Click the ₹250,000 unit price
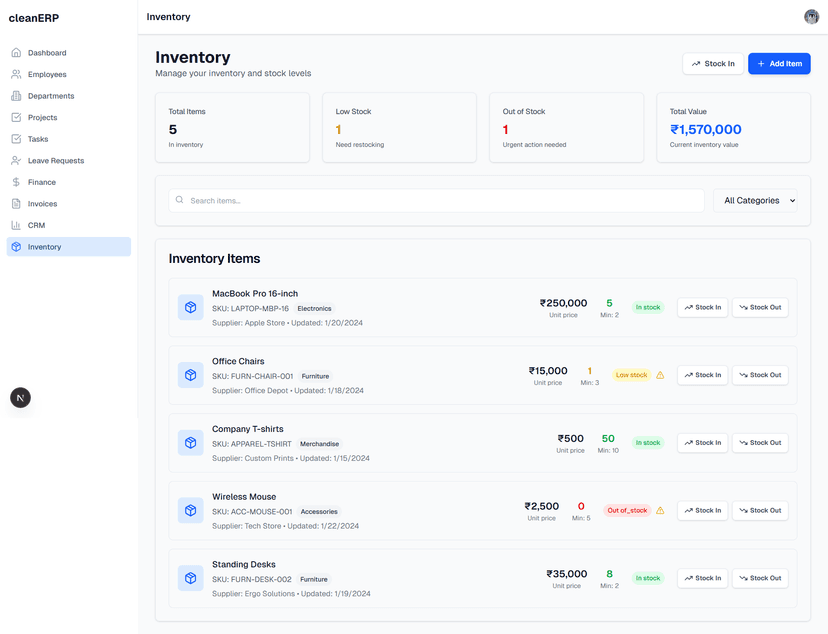This screenshot has height=634, width=828. click(563, 303)
